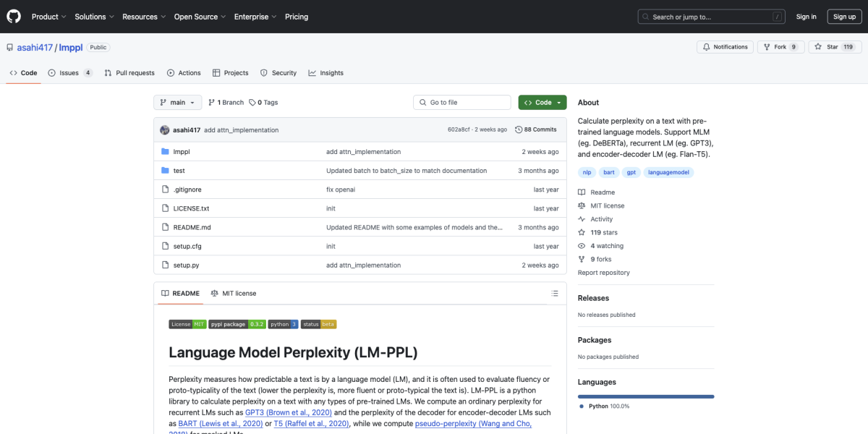Click the Sign up button
Viewport: 868px width, 434px height.
click(x=844, y=16)
